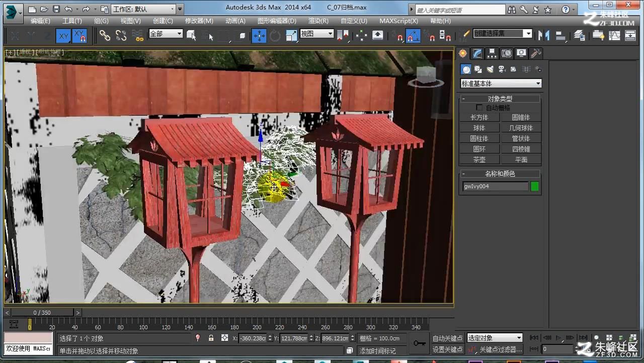Open the Curve Editor icon
Image resolution: width=644 pixels, height=363 pixels.
click(x=614, y=35)
